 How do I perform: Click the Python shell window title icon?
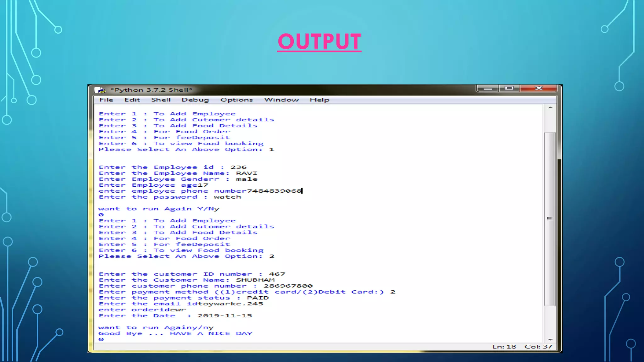coord(100,90)
